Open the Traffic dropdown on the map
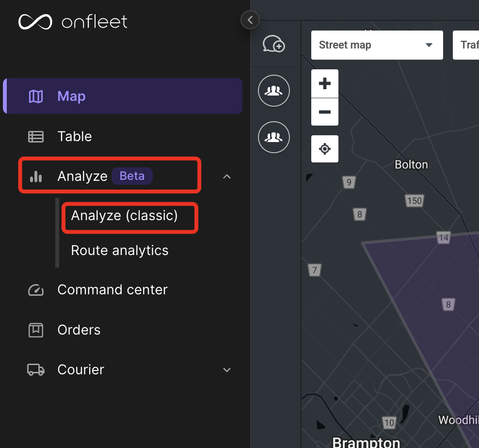This screenshot has width=479, height=448. click(466, 45)
